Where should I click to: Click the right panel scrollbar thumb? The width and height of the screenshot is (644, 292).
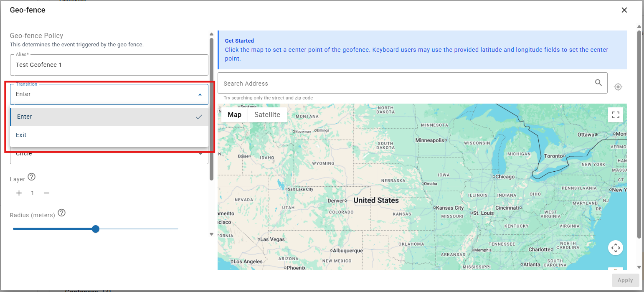coord(639,134)
